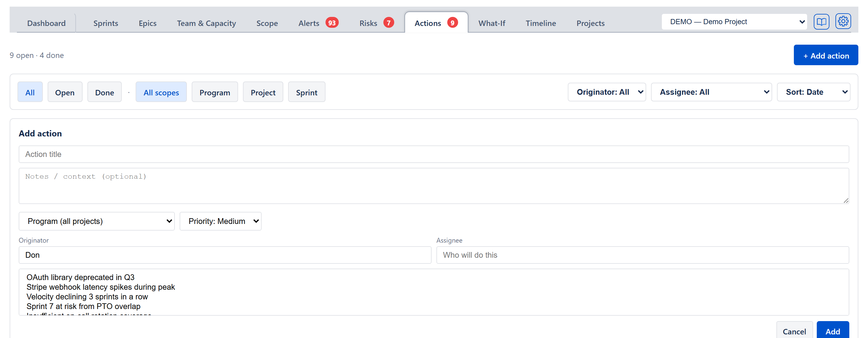Open the Assignee: All dropdown
The width and height of the screenshot is (868, 338).
(x=711, y=92)
